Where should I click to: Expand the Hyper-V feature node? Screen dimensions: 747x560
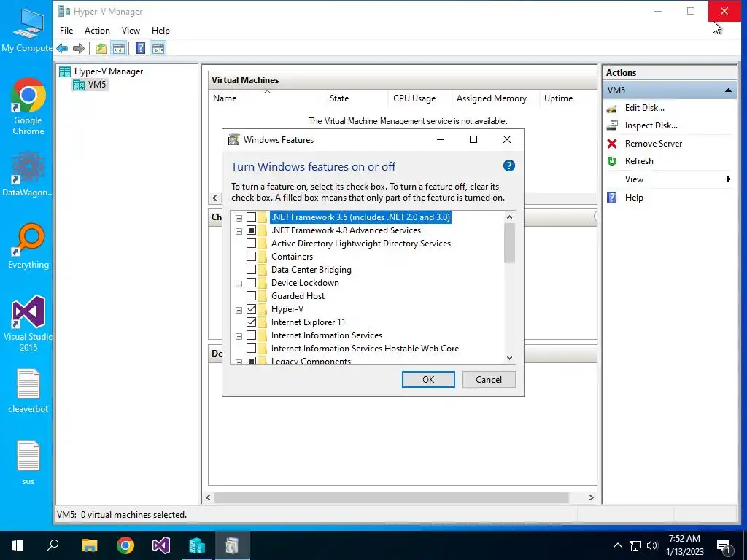(239, 310)
